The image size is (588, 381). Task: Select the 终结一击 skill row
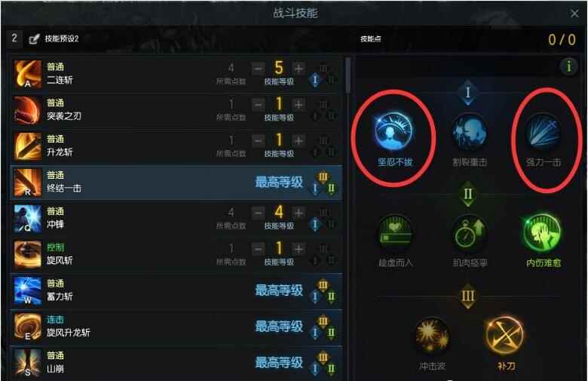pyautogui.click(x=176, y=183)
